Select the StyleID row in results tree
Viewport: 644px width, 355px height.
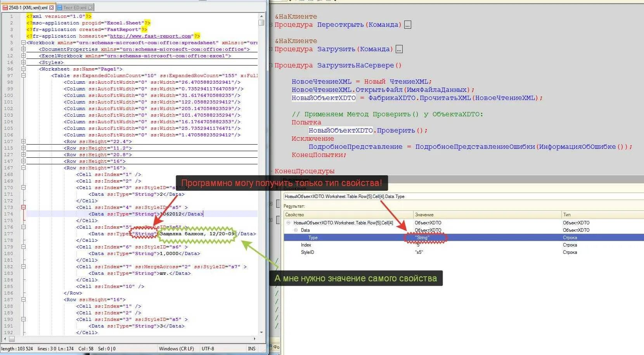click(x=464, y=252)
